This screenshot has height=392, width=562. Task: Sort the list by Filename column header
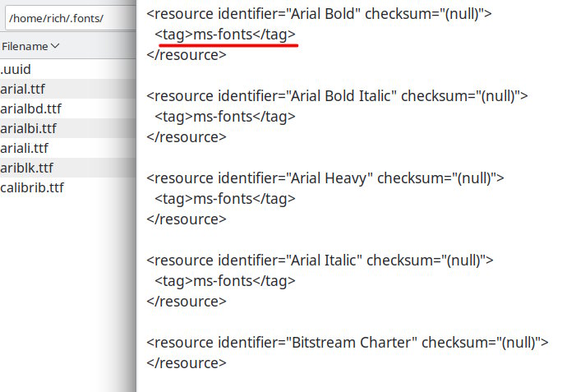[25, 47]
